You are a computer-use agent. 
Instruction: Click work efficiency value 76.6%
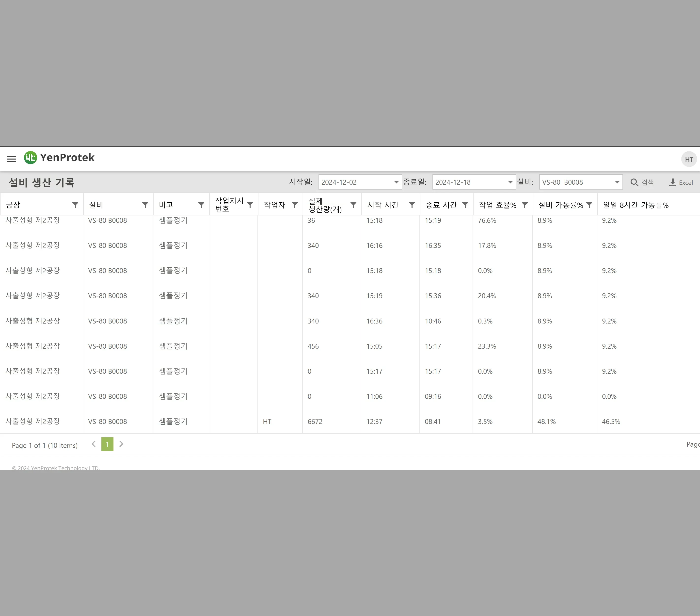tap(487, 221)
